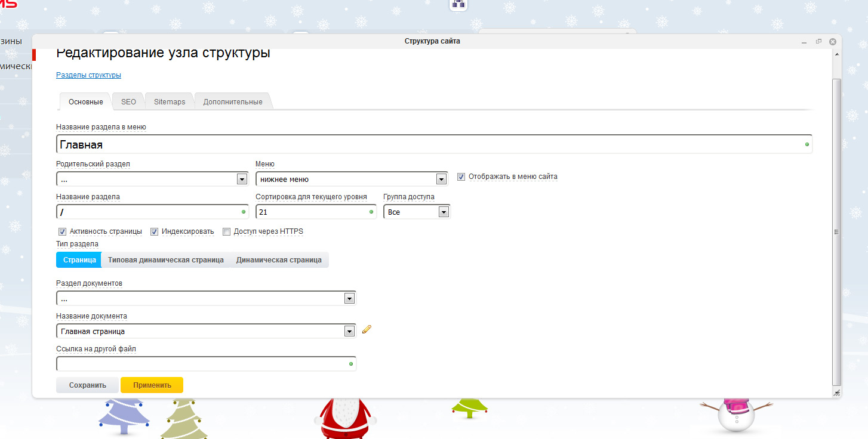
Task: Click the resize grip at window corner
Action: 836,392
